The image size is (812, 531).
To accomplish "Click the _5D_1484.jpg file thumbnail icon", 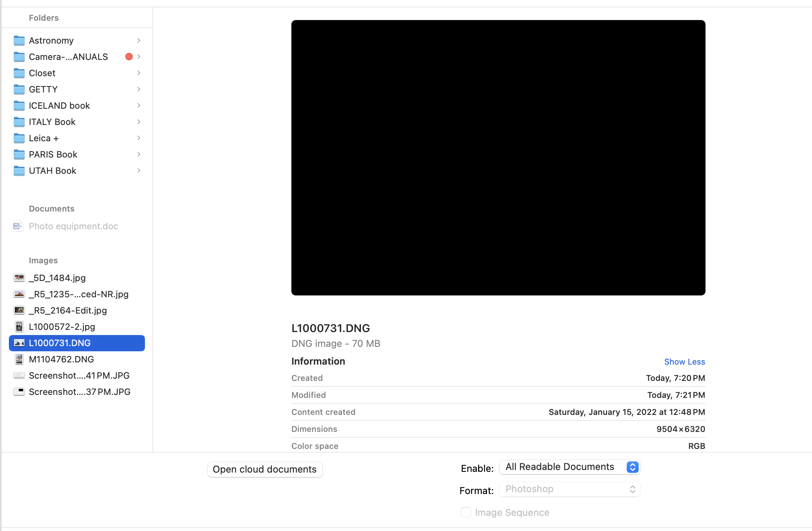I will (x=19, y=278).
